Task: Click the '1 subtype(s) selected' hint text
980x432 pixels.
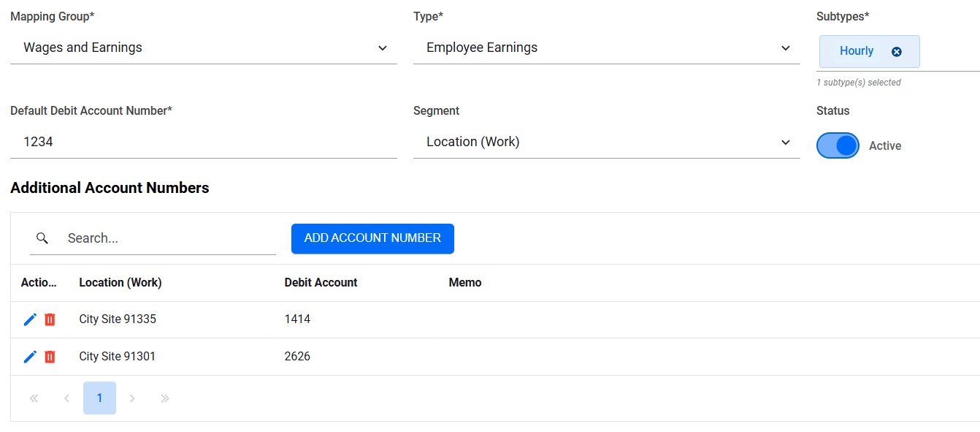Action: click(x=859, y=83)
